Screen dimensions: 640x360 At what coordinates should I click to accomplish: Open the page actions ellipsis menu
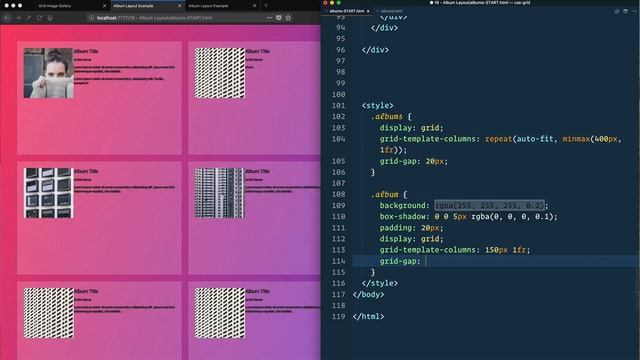point(269,18)
